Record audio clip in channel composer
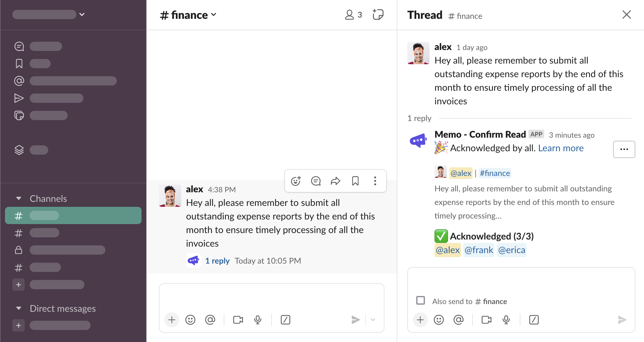The width and height of the screenshot is (644, 342). tap(258, 320)
